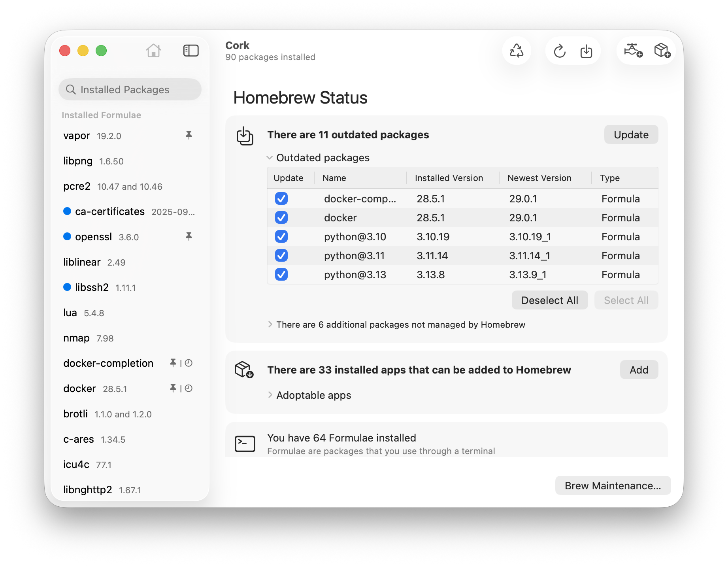
Task: Uncheck the python@3.10 update checkbox
Action: tap(281, 237)
